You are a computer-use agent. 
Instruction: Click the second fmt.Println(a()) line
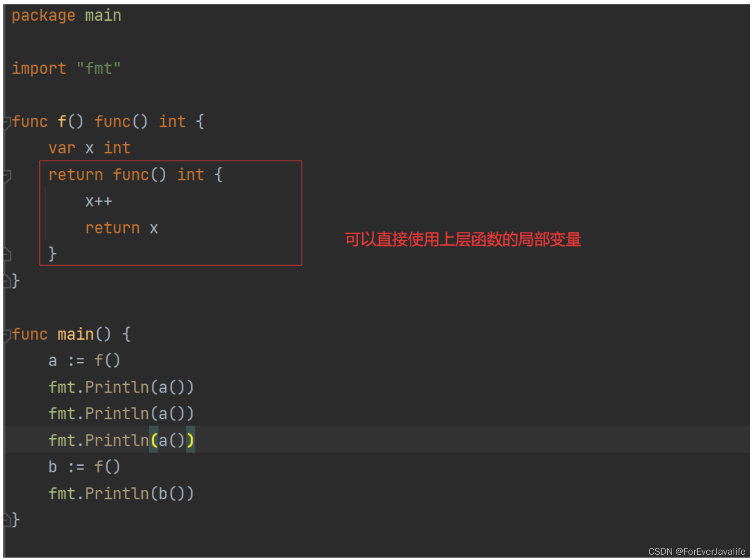(121, 413)
